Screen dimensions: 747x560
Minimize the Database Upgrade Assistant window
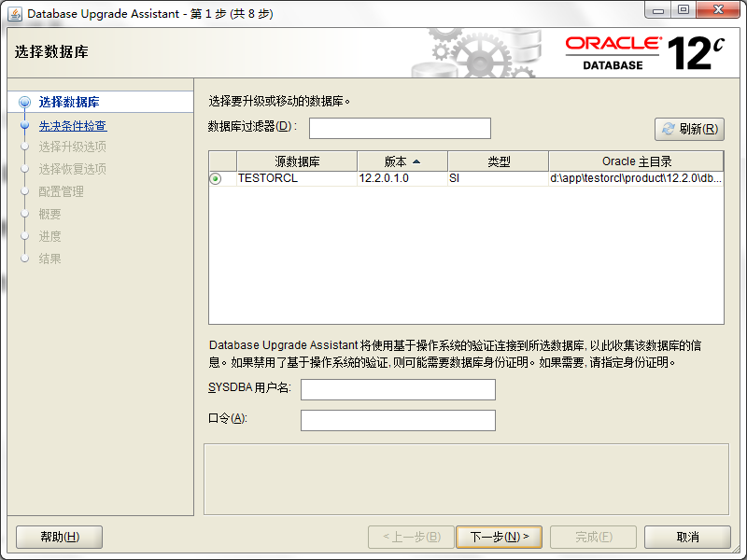658,10
